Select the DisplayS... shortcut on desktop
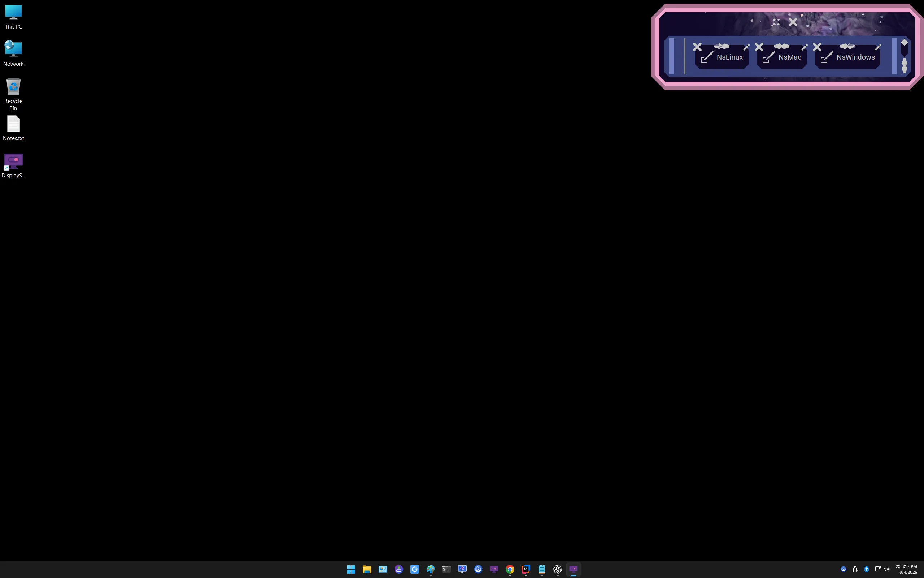Viewport: 924px width, 578px height. pos(13,166)
